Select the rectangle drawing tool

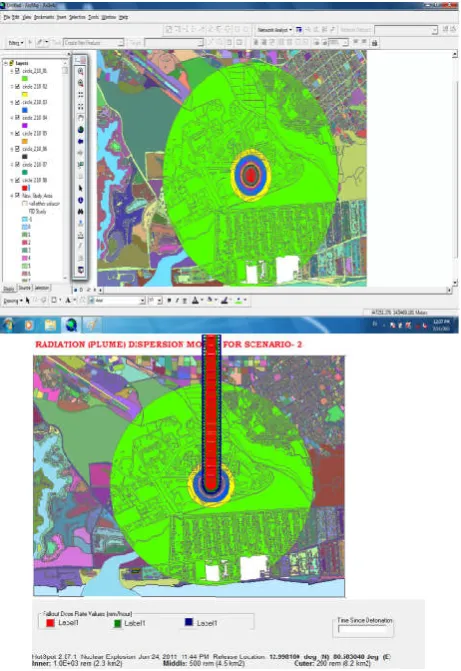coord(54,300)
